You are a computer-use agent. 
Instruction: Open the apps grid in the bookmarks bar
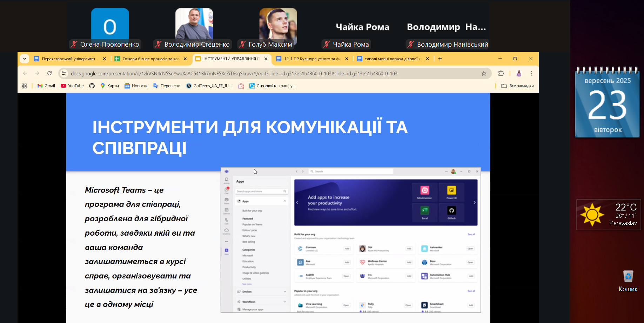click(x=24, y=86)
